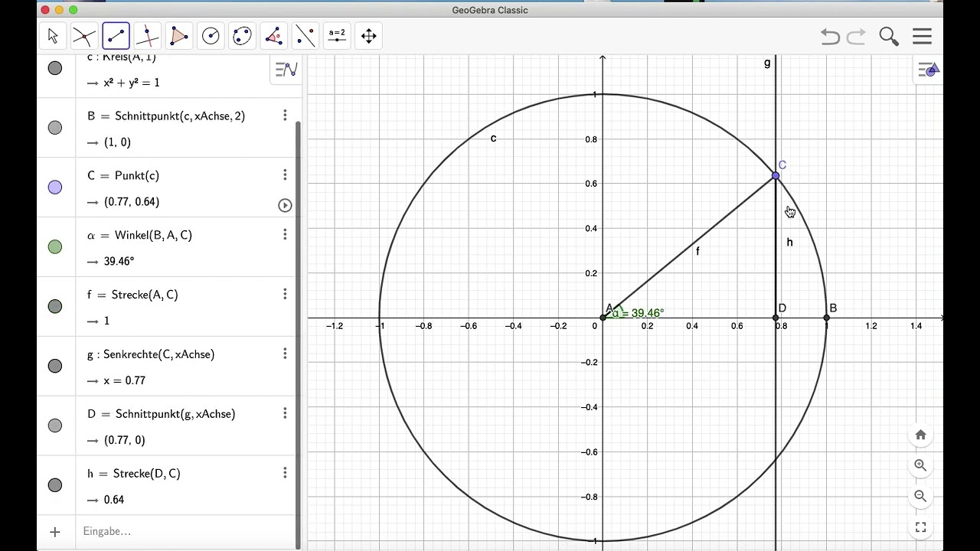Click the equation x² + y² = 1
The image size is (980, 551).
[x=132, y=83]
